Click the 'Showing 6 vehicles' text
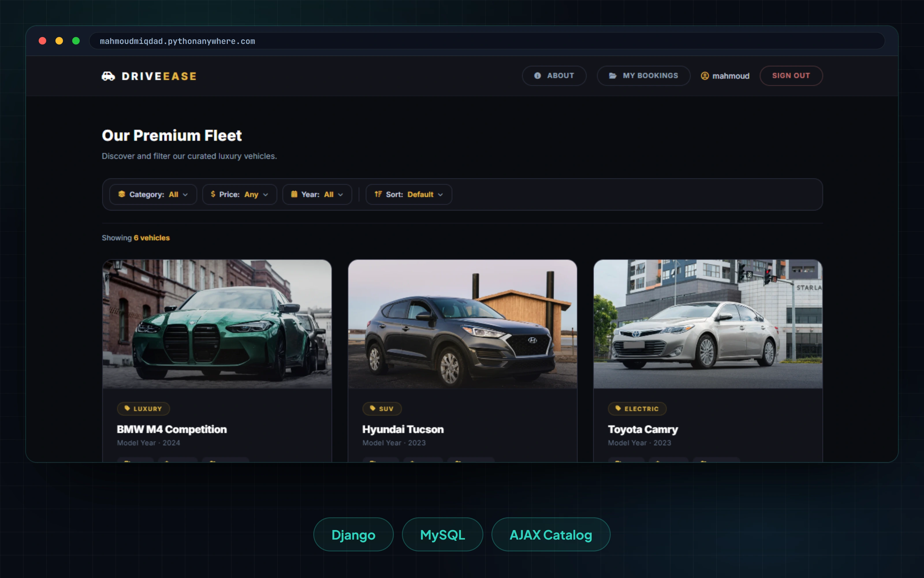Viewport: 924px width, 578px height. [135, 238]
